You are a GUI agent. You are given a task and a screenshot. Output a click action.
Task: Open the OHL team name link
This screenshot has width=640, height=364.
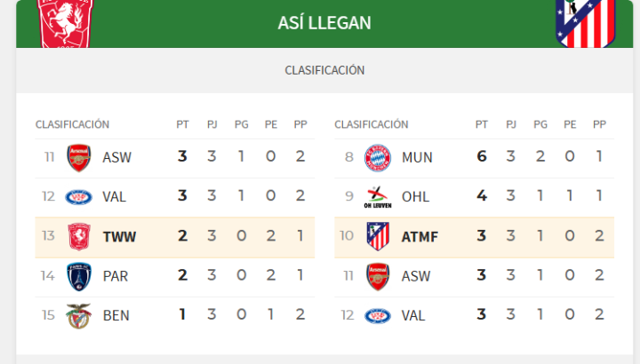click(416, 197)
